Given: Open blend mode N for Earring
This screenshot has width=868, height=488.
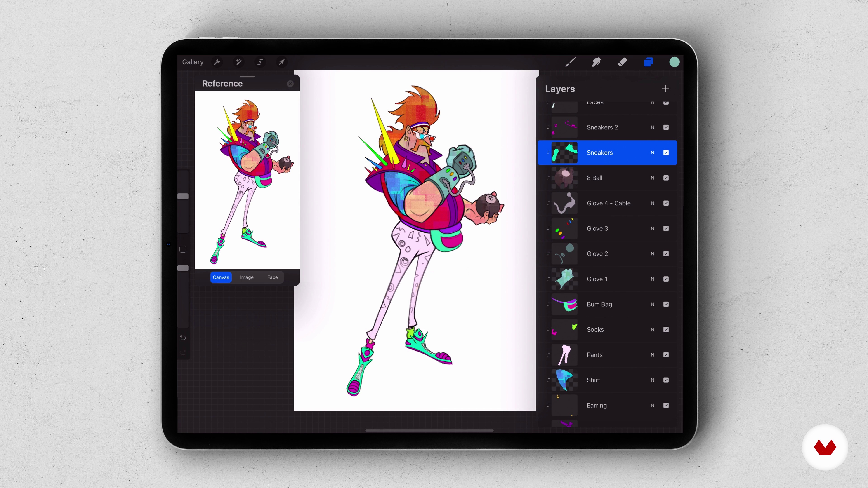Looking at the screenshot, I should click(652, 405).
